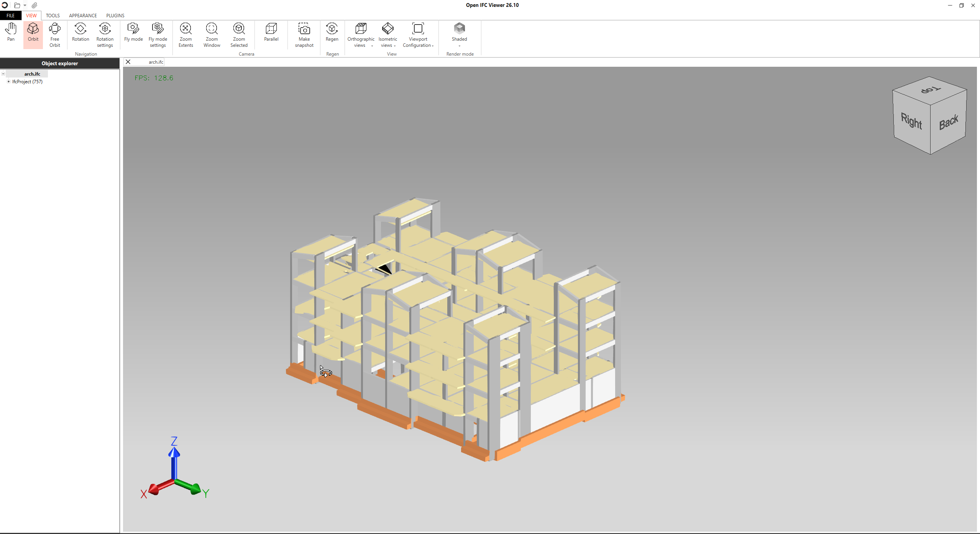Open the Viewport Configuration options
This screenshot has height=534, width=980.
418,36
